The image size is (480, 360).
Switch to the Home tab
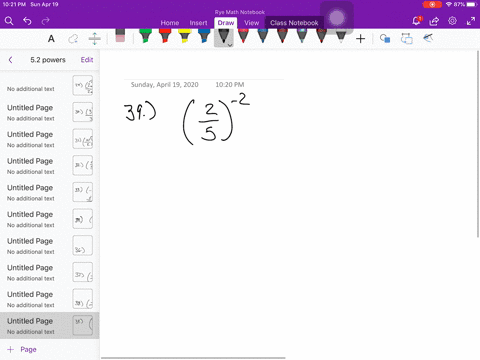[x=170, y=23]
